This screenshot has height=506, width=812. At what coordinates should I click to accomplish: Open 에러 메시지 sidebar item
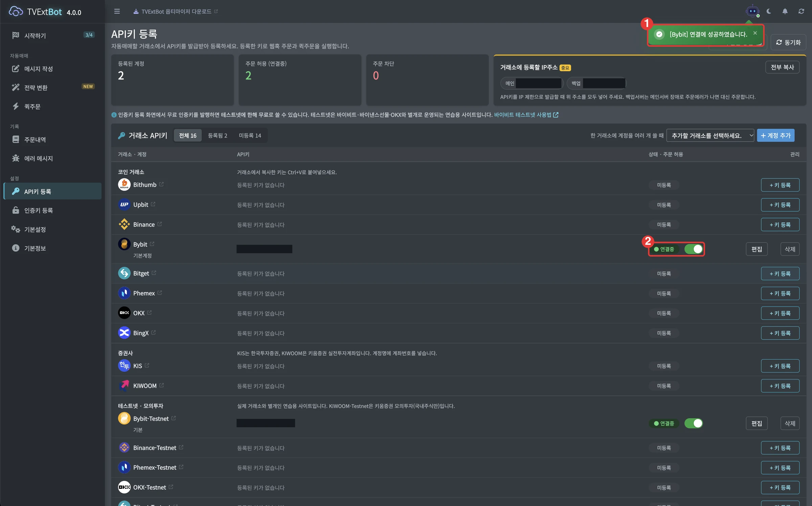(x=52, y=159)
